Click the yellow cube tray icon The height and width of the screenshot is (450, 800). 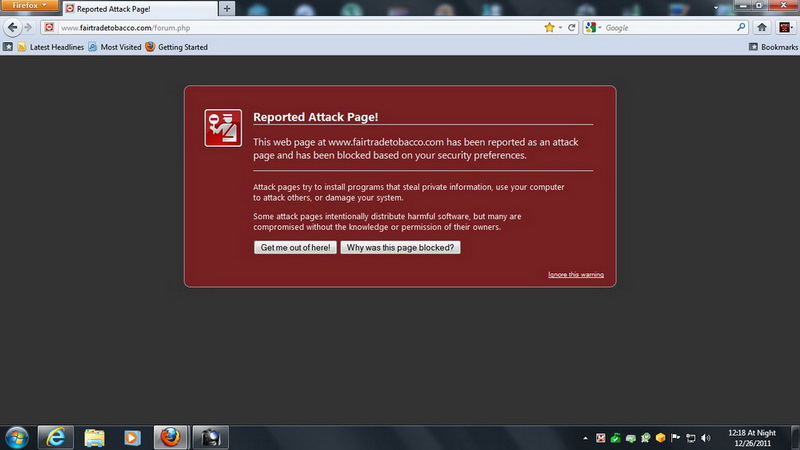click(661, 438)
